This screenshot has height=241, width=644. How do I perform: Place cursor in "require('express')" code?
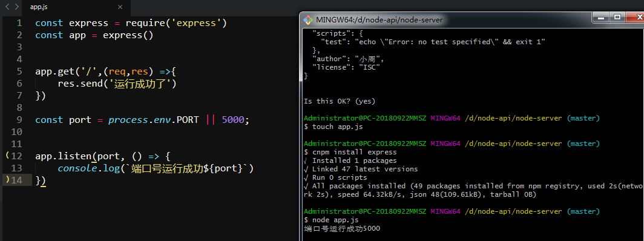[176, 23]
